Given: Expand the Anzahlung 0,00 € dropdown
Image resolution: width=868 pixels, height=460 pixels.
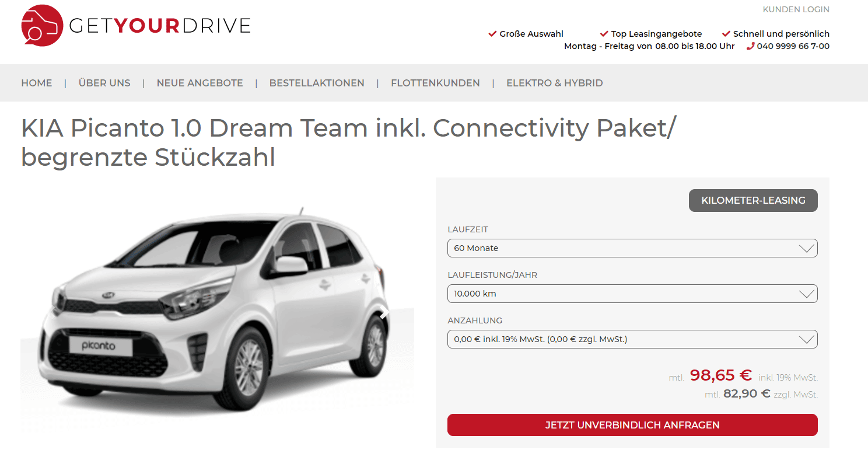Looking at the screenshot, I should click(632, 339).
